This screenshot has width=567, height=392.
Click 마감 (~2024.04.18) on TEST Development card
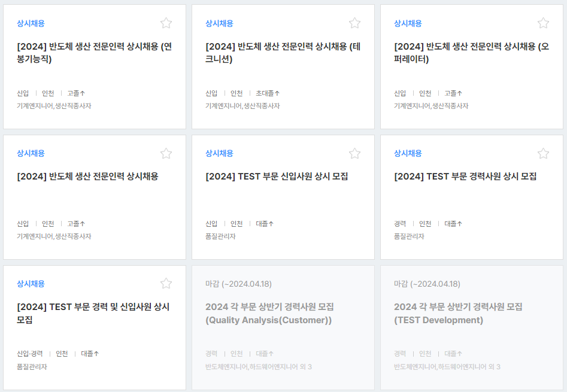pos(427,284)
